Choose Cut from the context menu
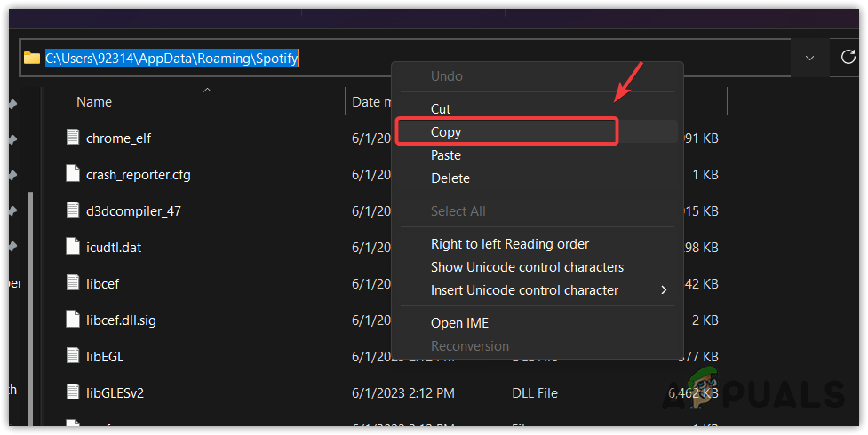The height and width of the screenshot is (435, 868). point(441,108)
